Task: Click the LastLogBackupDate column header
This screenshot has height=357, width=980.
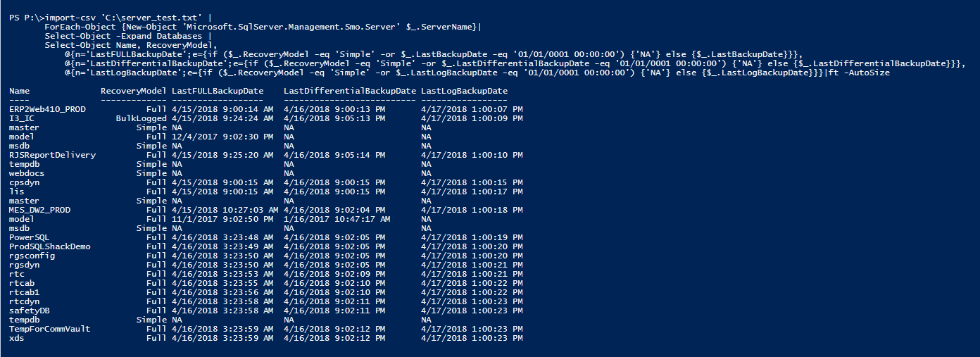Action: [x=464, y=92]
